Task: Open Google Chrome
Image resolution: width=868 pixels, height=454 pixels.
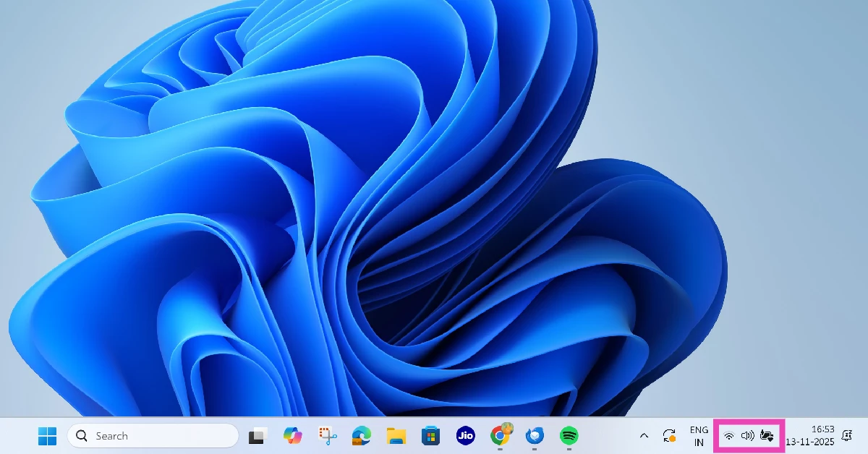Action: pyautogui.click(x=500, y=436)
